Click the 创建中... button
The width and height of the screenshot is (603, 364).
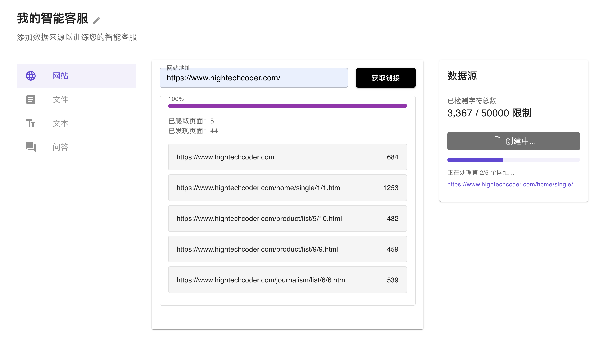(x=514, y=141)
